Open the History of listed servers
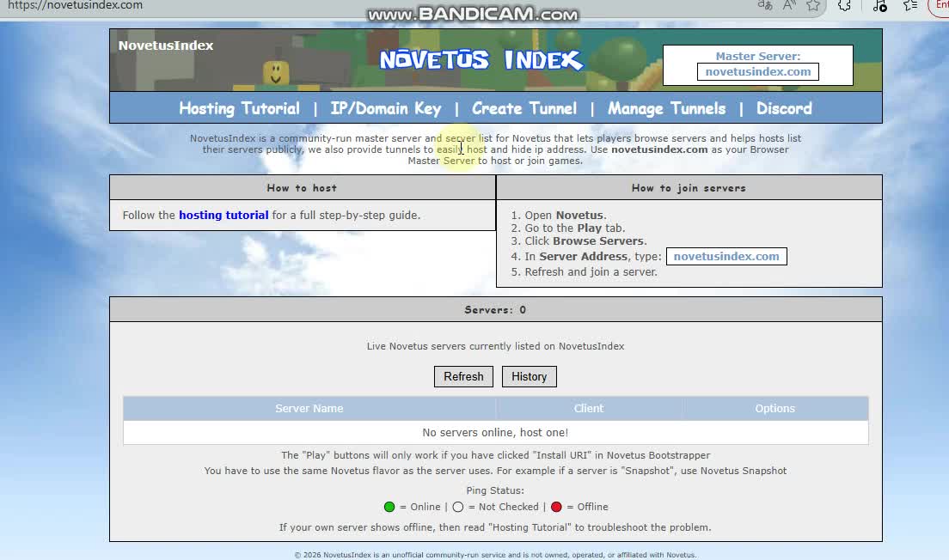Viewport: 949px width, 560px height. tap(529, 376)
